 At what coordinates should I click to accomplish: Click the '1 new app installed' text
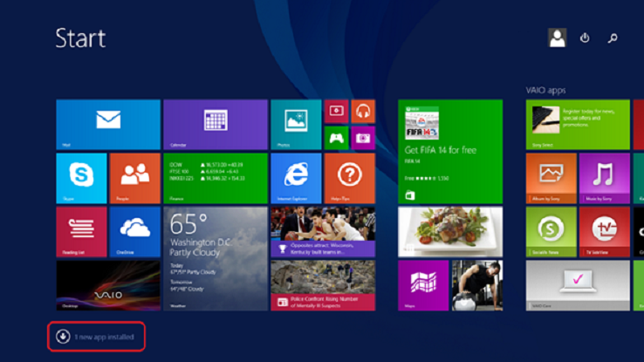click(x=105, y=337)
